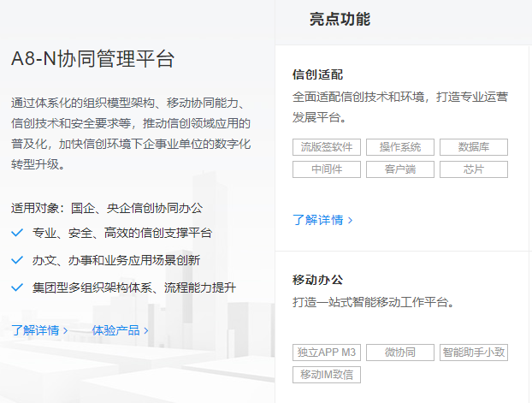The height and width of the screenshot is (403, 532).
Task: Click checkmark beside 专业、安全、高效的信创支撑平台
Action: (18, 233)
